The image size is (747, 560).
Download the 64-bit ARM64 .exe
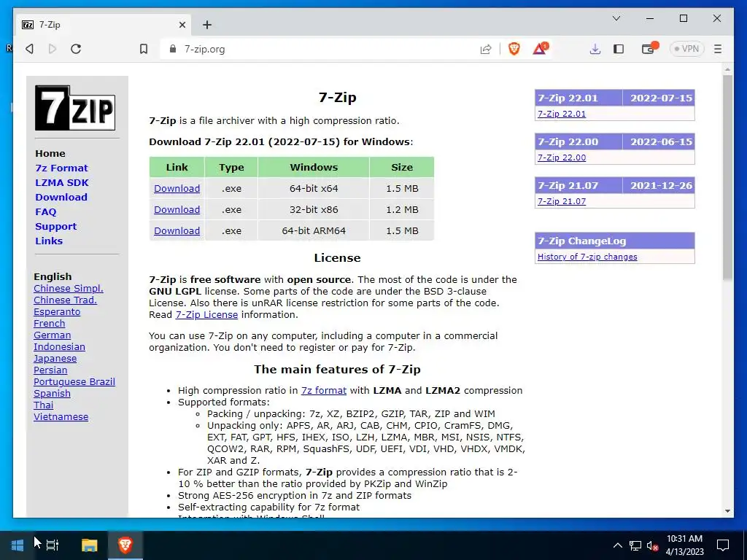(x=177, y=230)
